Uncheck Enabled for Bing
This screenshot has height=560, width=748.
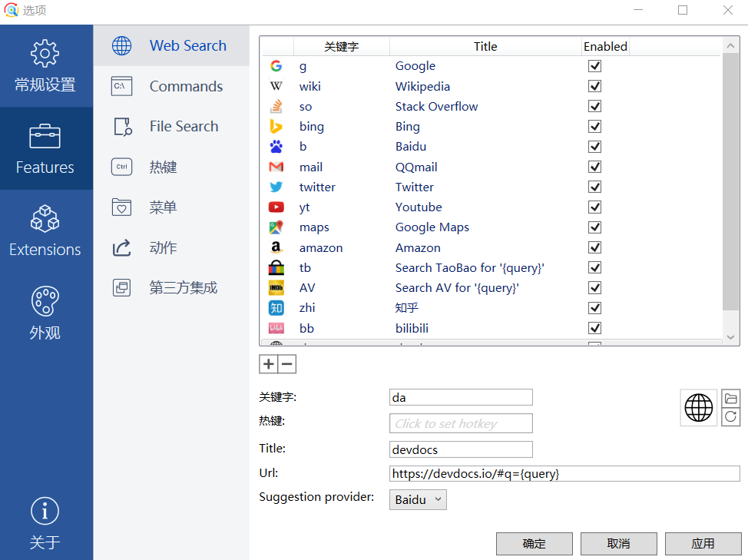(x=594, y=127)
